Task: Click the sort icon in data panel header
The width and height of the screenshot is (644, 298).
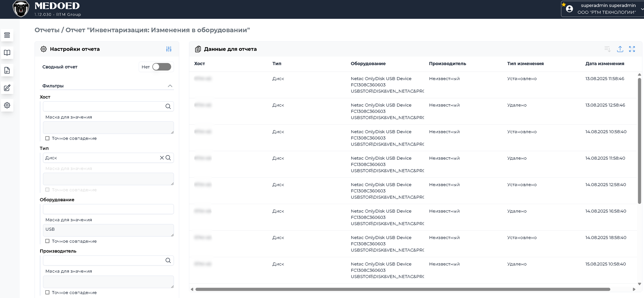Action: [607, 49]
